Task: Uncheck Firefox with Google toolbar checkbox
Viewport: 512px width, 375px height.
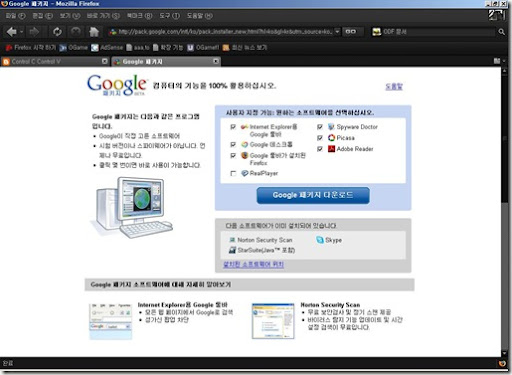Action: (233, 156)
